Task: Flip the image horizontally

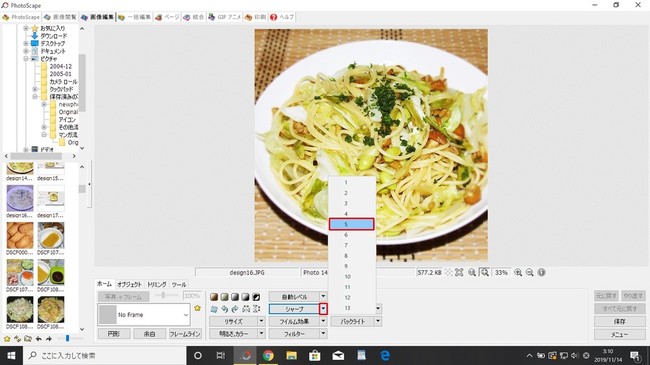Action: pyautogui.click(x=246, y=309)
